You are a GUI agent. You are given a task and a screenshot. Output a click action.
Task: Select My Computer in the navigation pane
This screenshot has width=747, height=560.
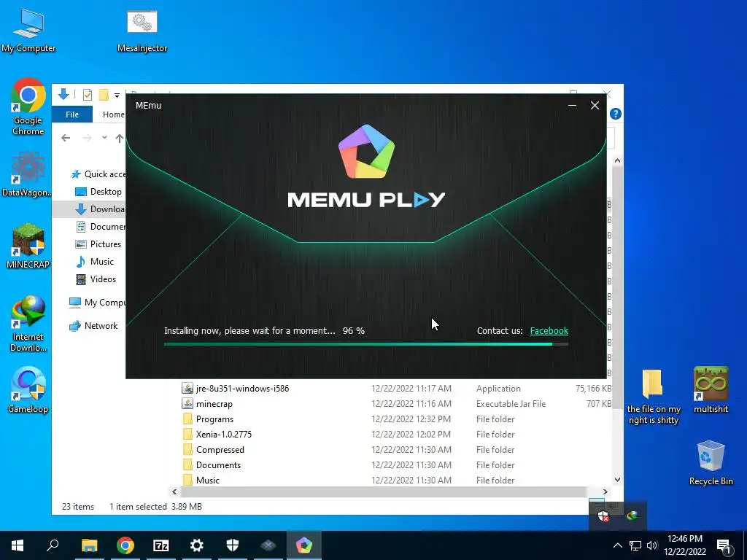tap(97, 303)
